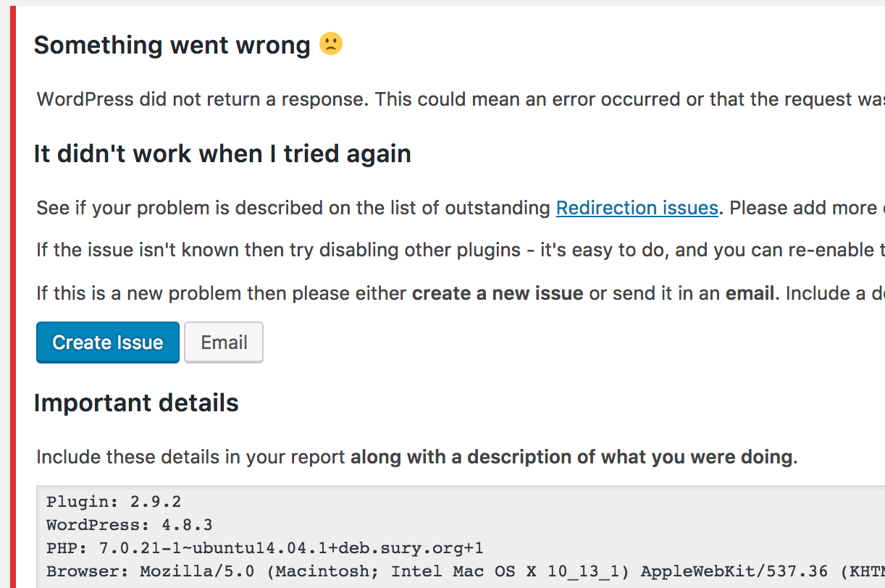885x588 pixels.
Task: Click the 'WordPress: 4.8.3' line in details box
Action: click(130, 525)
